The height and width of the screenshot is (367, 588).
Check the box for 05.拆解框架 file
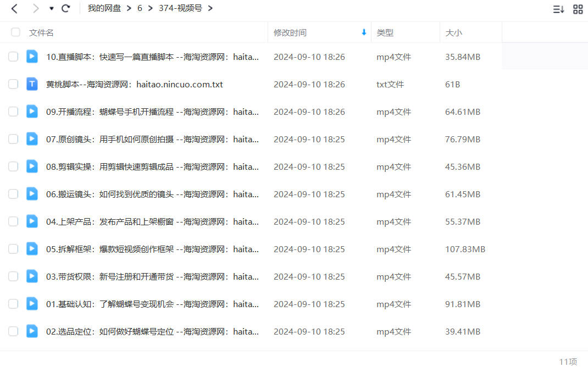pos(13,249)
